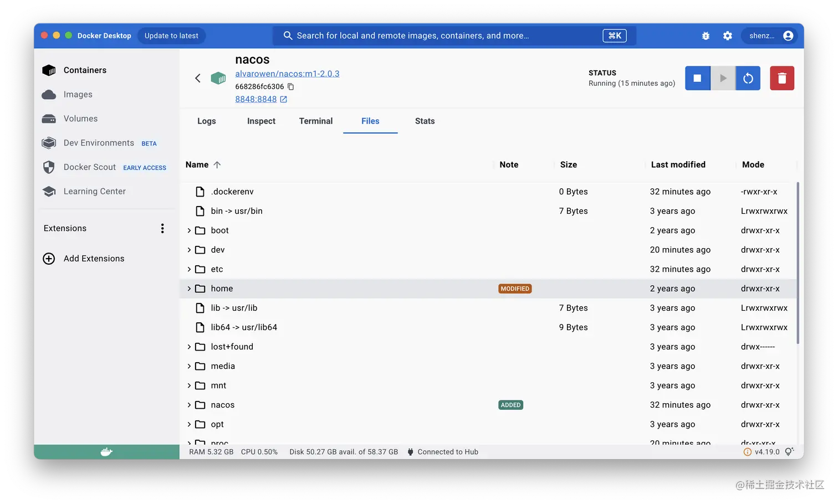This screenshot has height=504, width=838.
Task: Switch to the Inspect tab
Action: coord(261,121)
